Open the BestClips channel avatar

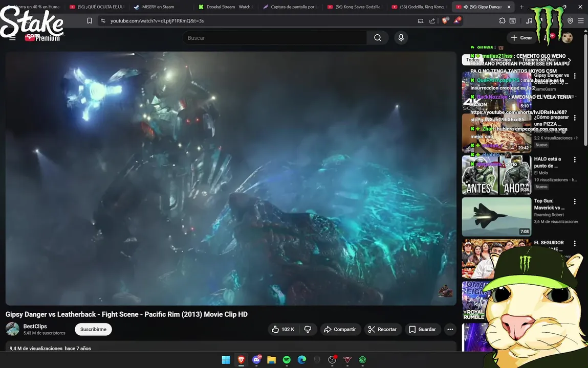click(12, 329)
